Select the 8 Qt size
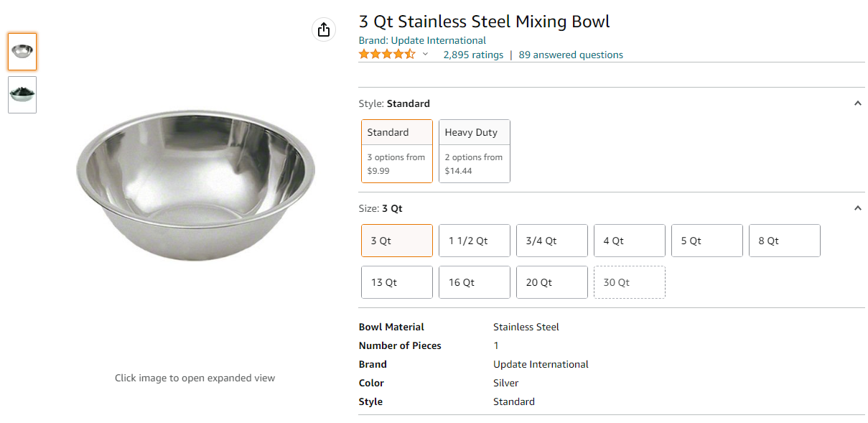The width and height of the screenshot is (868, 423). pyautogui.click(x=785, y=241)
